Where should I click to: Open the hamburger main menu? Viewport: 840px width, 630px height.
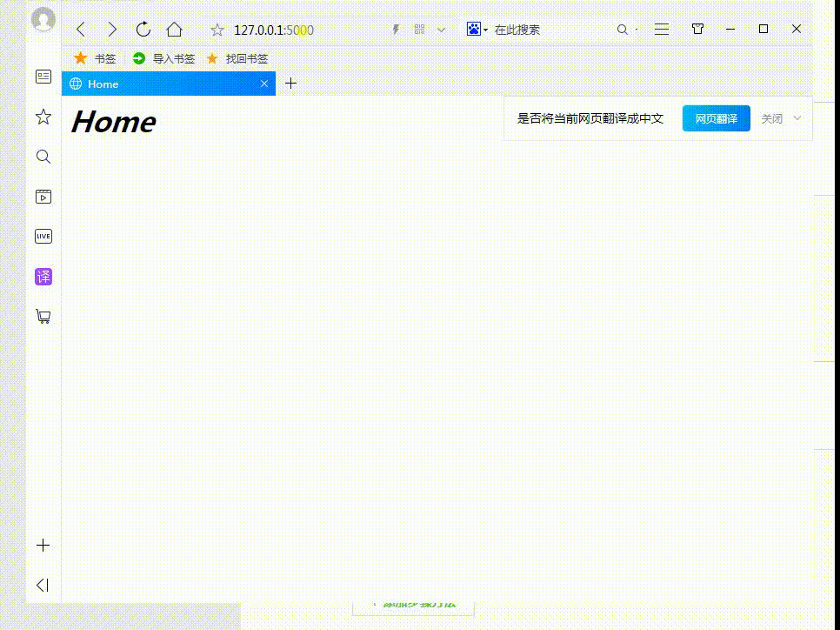[x=661, y=29]
